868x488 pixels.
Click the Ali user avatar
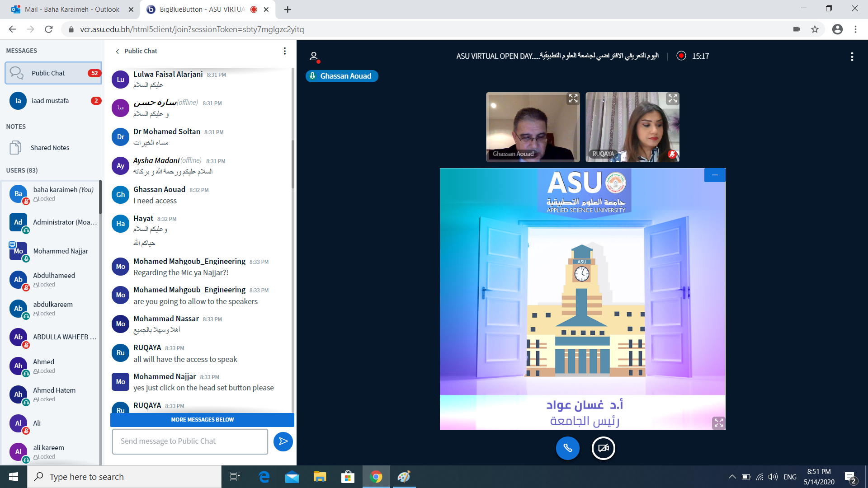pyautogui.click(x=18, y=423)
